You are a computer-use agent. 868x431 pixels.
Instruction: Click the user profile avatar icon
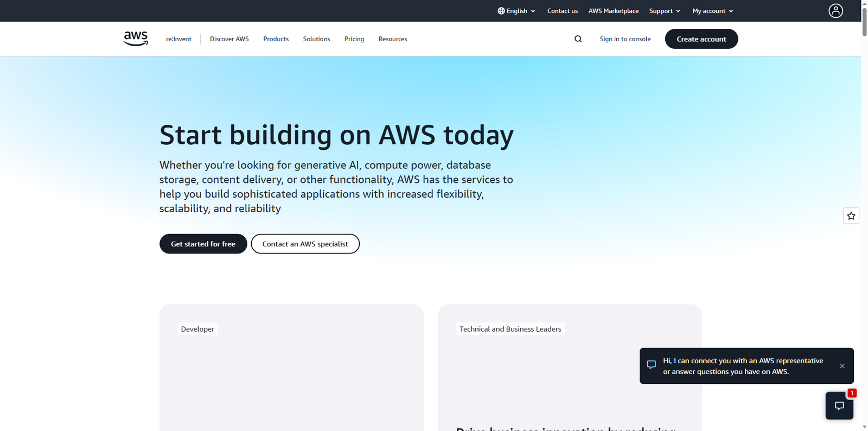tap(835, 11)
